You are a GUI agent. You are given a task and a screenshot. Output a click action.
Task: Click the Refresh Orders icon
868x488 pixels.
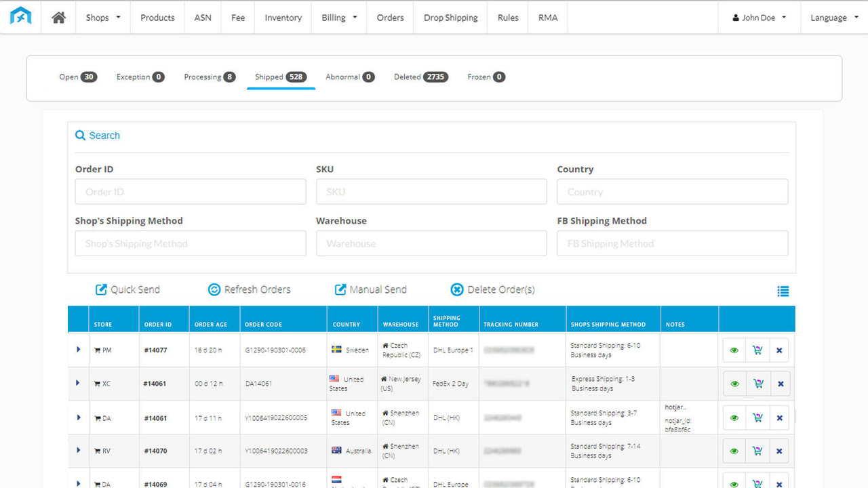[214, 289]
